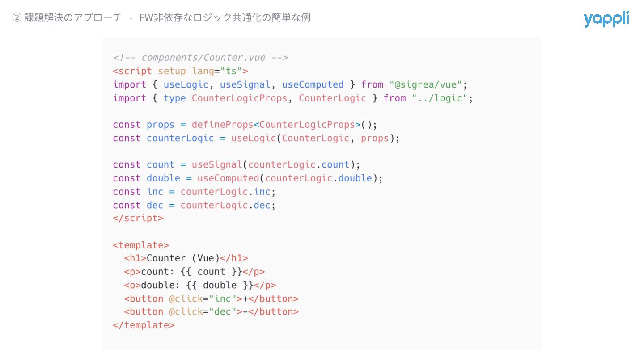Screen dimensions: 644x362
Task: Click the yappli logo
Action: click(x=606, y=19)
